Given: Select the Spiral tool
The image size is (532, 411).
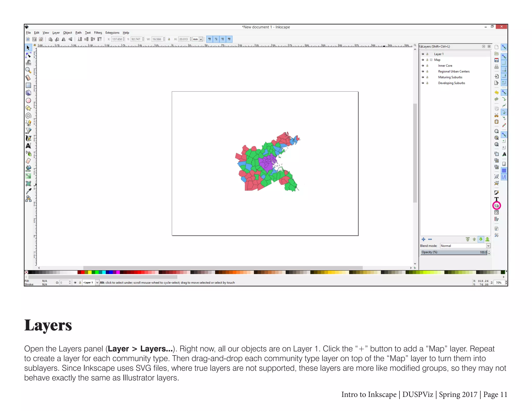Looking at the screenshot, I should (28, 116).
